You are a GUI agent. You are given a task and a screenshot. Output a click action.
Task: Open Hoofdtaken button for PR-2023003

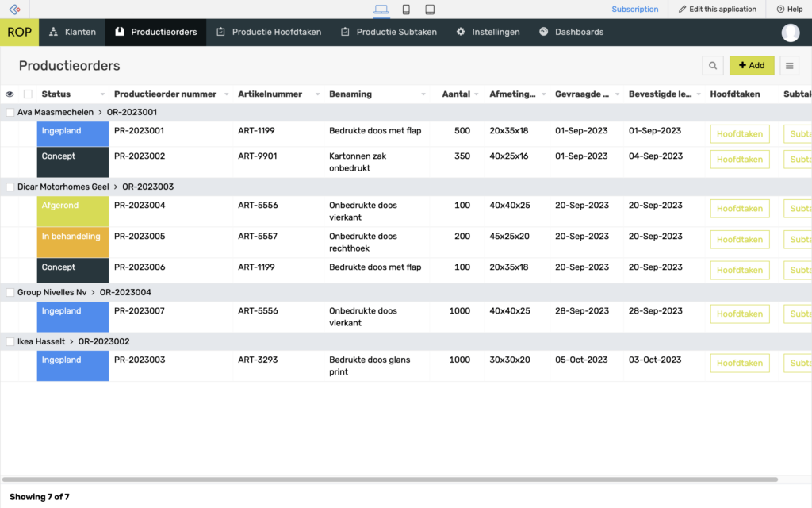740,363
